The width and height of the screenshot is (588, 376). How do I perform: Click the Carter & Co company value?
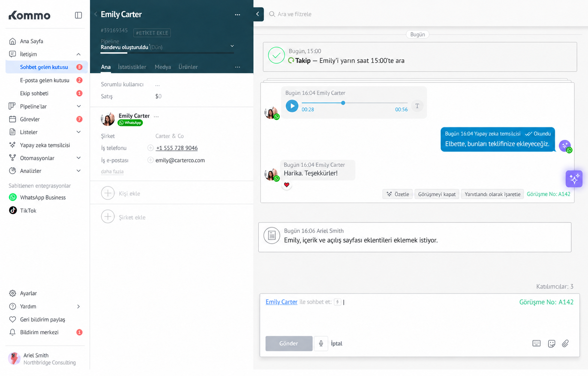169,136
